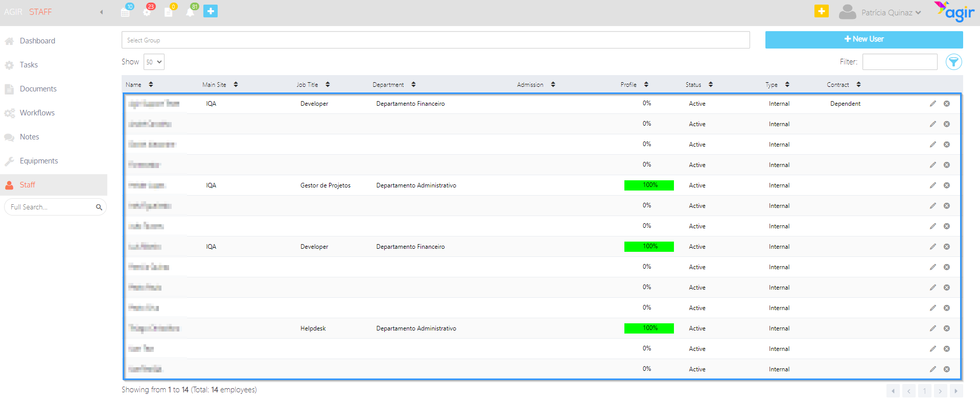The height and width of the screenshot is (403, 980).
Task: Open the bell notifications with badge 81
Action: click(x=191, y=11)
